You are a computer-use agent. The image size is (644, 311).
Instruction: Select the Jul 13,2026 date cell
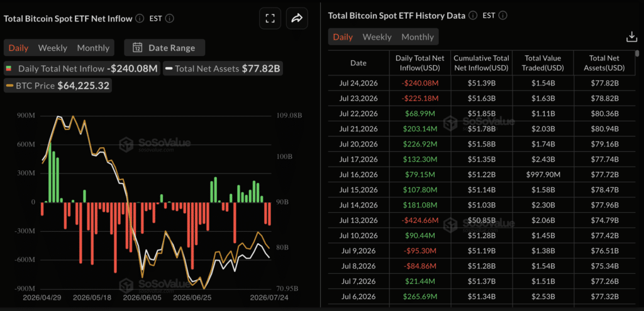coord(358,221)
